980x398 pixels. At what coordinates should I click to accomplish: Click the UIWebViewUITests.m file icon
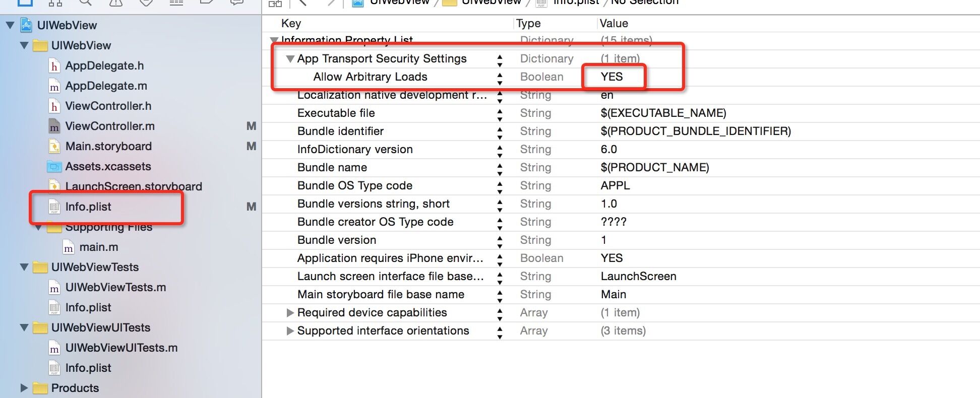[x=54, y=348]
